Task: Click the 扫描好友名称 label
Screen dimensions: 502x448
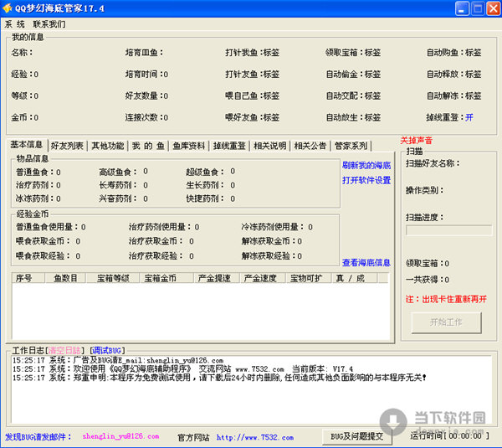Action: [433, 163]
